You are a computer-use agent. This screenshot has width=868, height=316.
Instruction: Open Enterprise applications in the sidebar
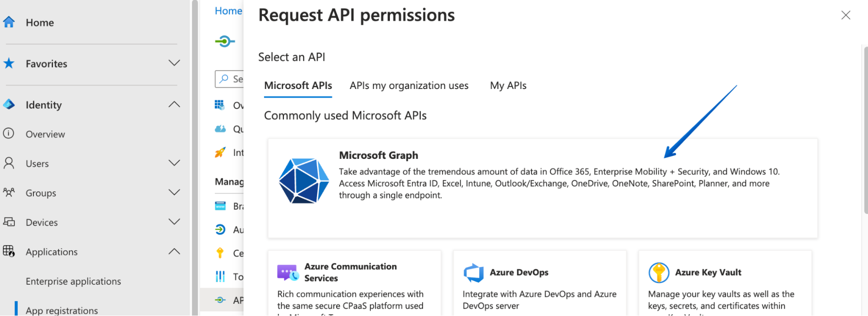click(x=73, y=281)
